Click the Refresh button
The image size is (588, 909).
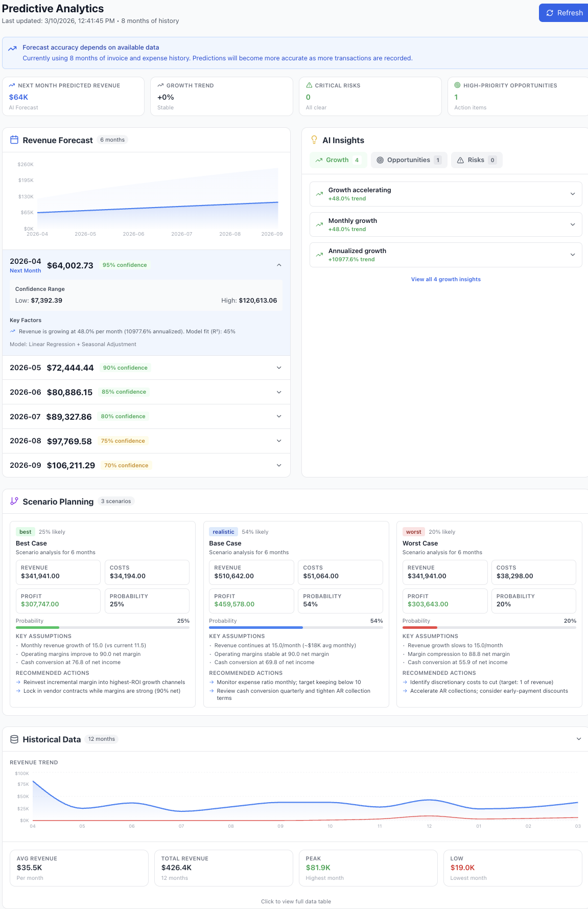[563, 13]
